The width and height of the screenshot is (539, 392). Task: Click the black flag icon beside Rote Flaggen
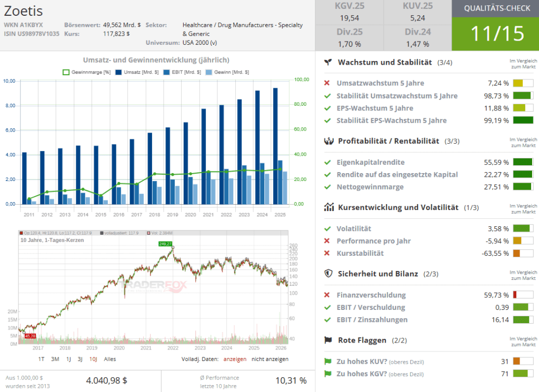[x=328, y=340]
